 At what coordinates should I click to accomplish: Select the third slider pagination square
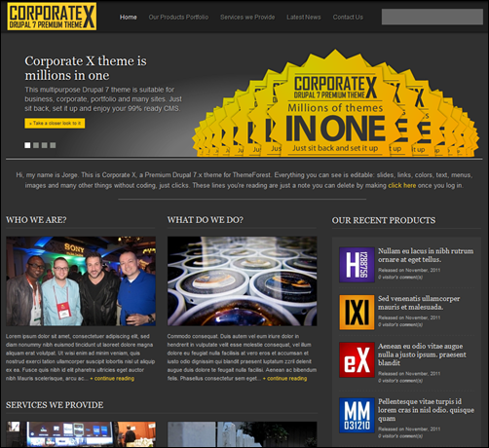point(45,145)
